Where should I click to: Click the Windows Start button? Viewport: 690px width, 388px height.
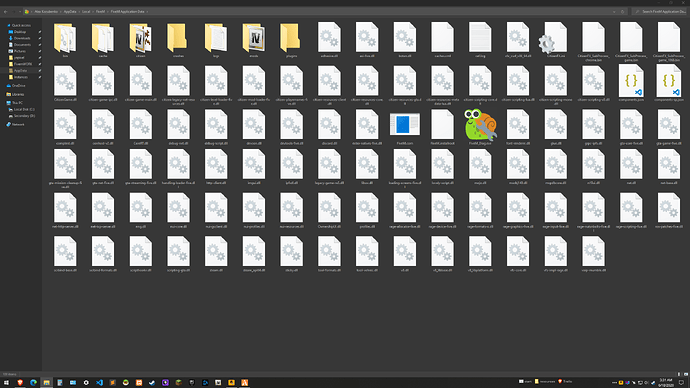point(6,383)
